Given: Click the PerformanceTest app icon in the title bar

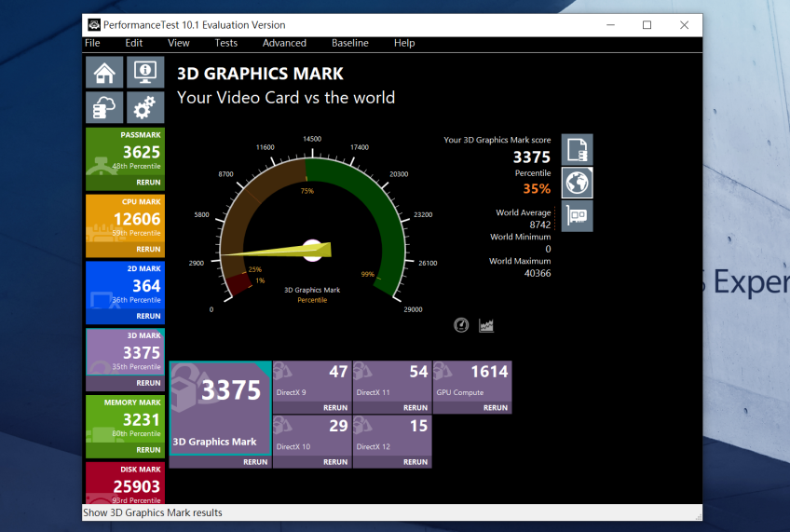Looking at the screenshot, I should (94, 24).
